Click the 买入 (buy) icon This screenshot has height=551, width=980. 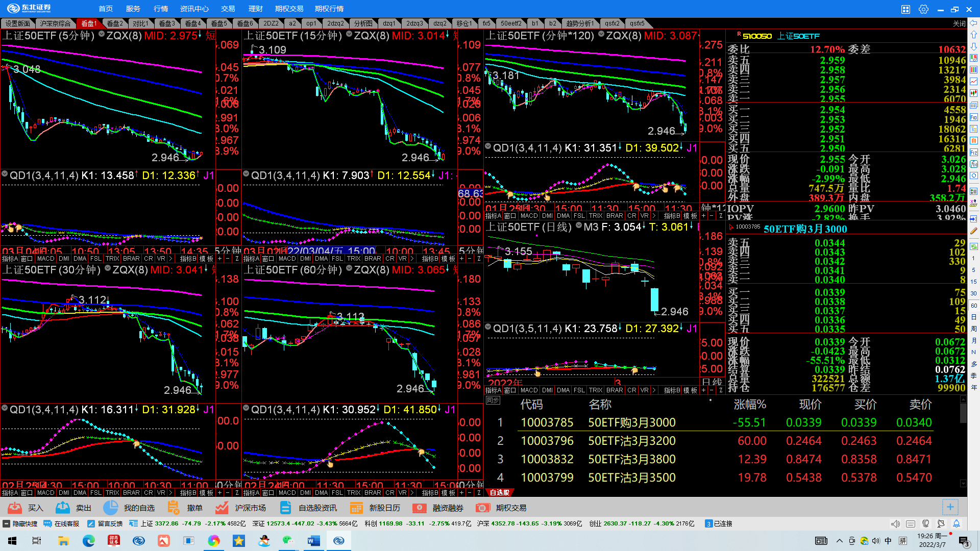[15, 508]
